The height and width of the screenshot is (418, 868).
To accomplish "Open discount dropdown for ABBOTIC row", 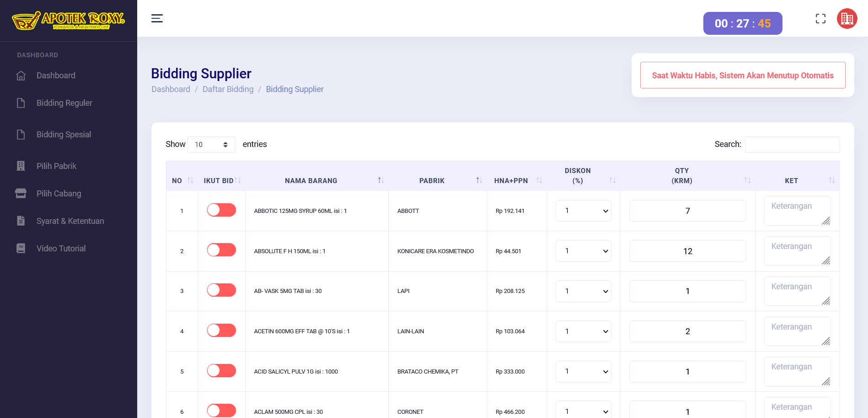I will [x=584, y=211].
